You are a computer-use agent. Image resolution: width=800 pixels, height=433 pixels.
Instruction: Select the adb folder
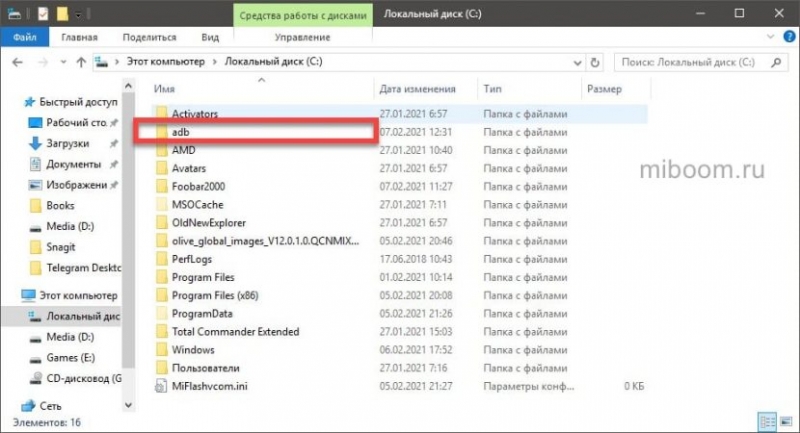(x=181, y=132)
